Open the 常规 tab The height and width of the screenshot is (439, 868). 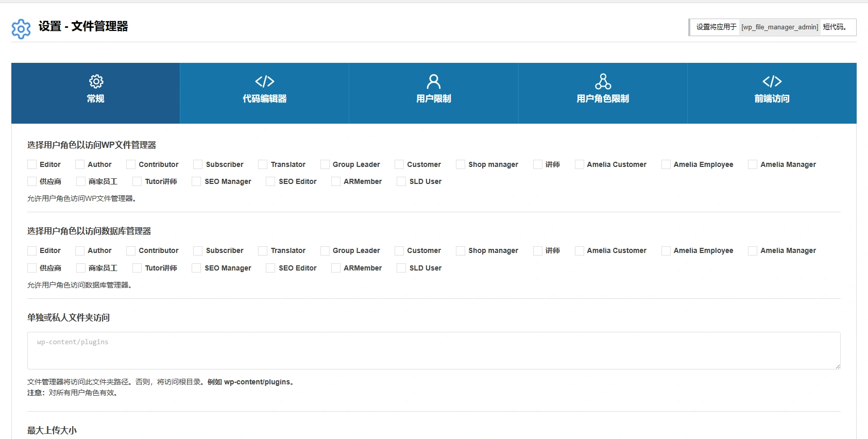96,93
